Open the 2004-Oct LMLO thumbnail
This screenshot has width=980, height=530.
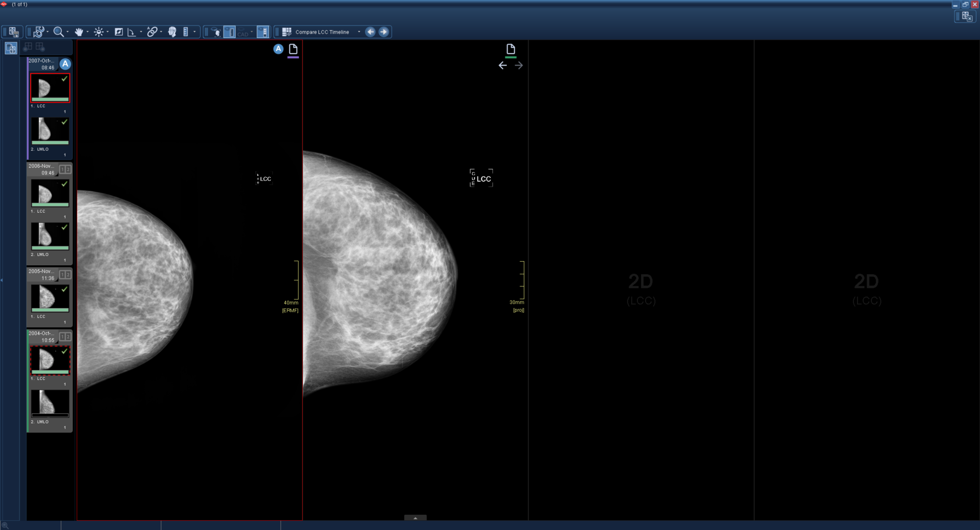coord(50,403)
